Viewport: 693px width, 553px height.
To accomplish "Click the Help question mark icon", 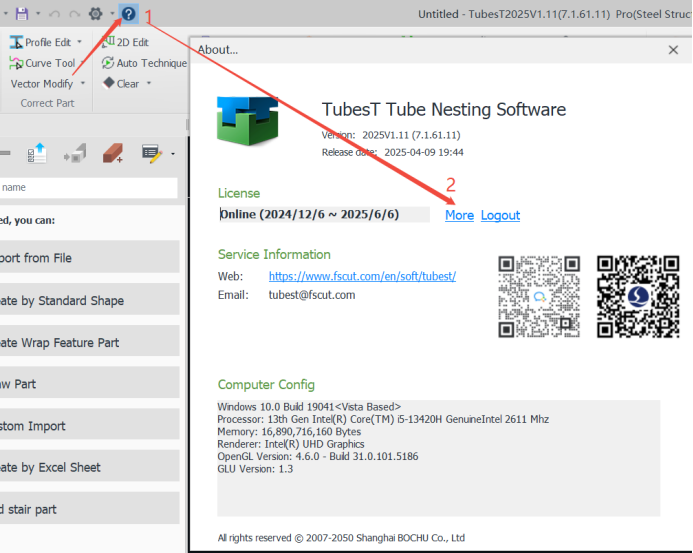I will point(129,14).
